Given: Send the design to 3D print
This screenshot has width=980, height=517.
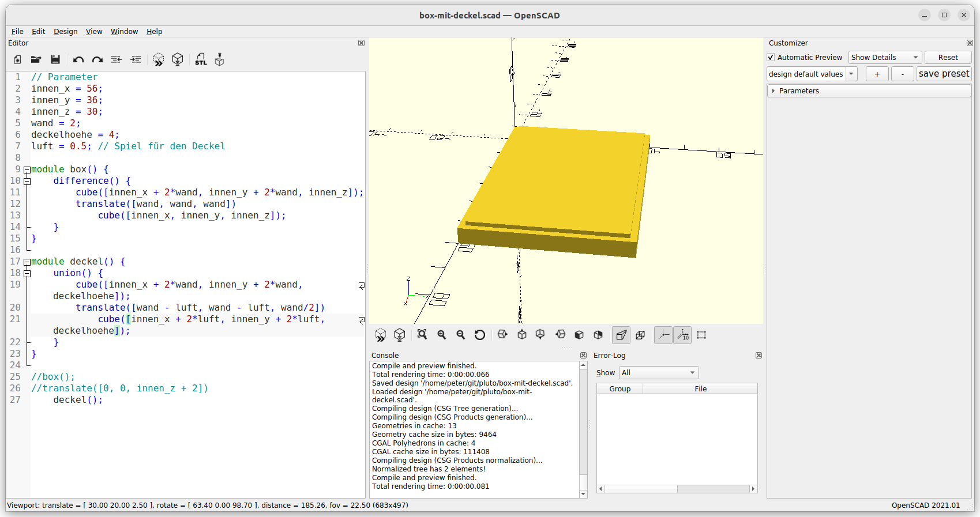Looking at the screenshot, I should (219, 59).
